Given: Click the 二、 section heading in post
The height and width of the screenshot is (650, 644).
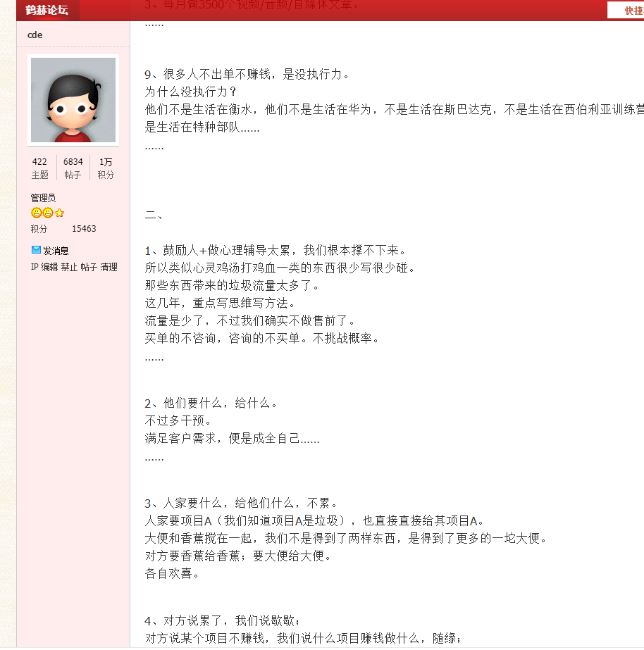Looking at the screenshot, I should (154, 215).
